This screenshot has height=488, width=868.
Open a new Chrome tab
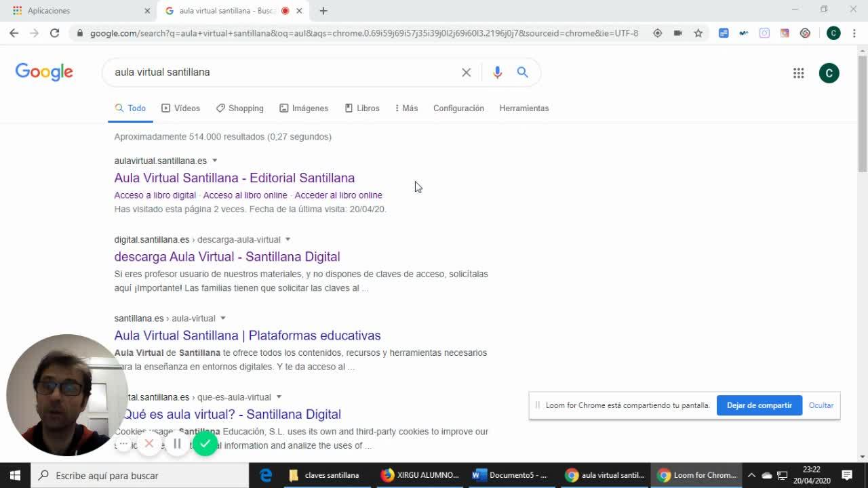323,11
